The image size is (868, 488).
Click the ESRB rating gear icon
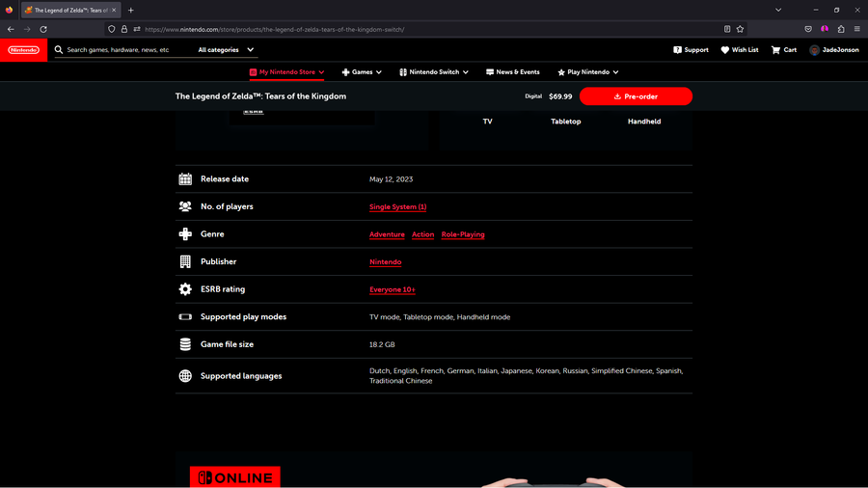tap(185, 288)
